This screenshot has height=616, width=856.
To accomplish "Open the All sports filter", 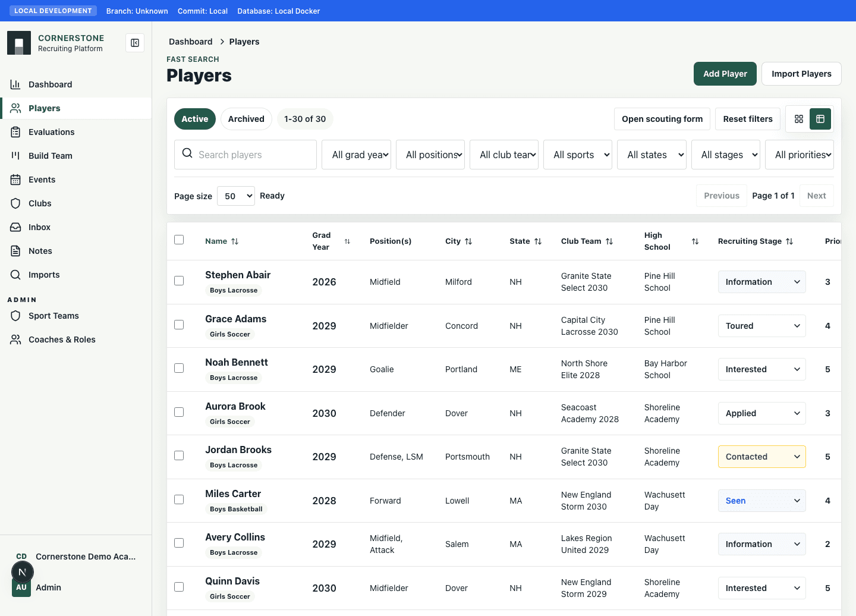I will tap(578, 155).
